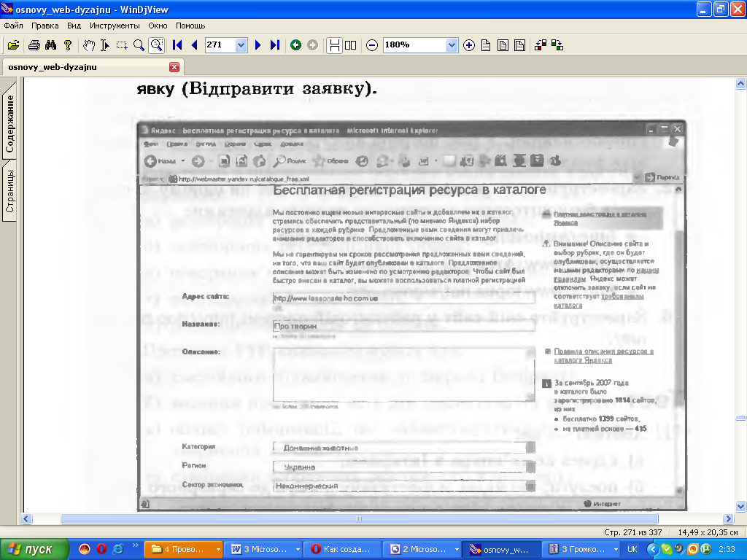Image resolution: width=747 pixels, height=560 pixels.
Task: Go to the previous page
Action: 194,45
